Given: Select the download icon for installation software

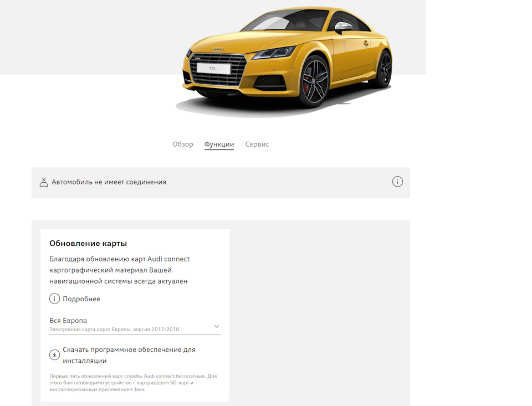Looking at the screenshot, I should click(54, 354).
